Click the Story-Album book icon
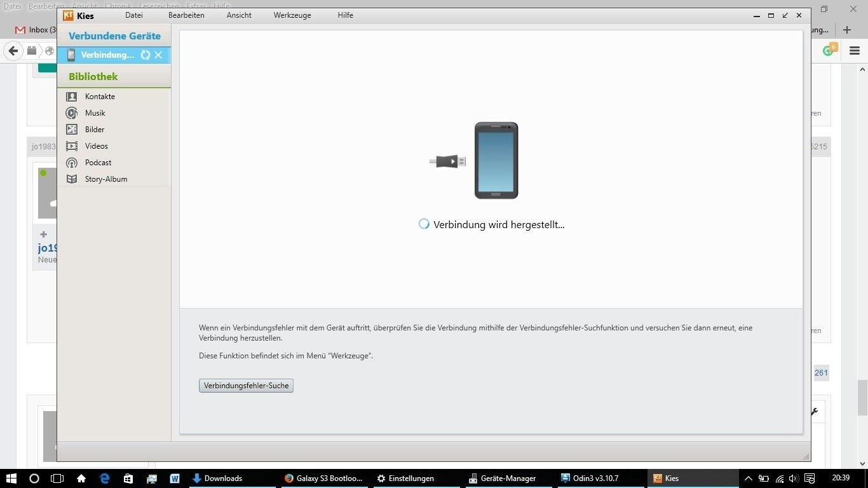The width and height of the screenshot is (868, 488). (x=72, y=179)
